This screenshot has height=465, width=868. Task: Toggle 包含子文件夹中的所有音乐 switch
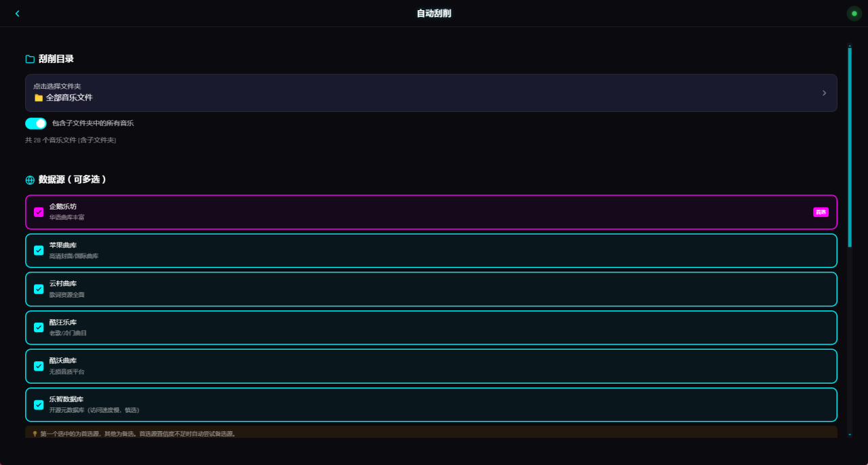point(36,123)
